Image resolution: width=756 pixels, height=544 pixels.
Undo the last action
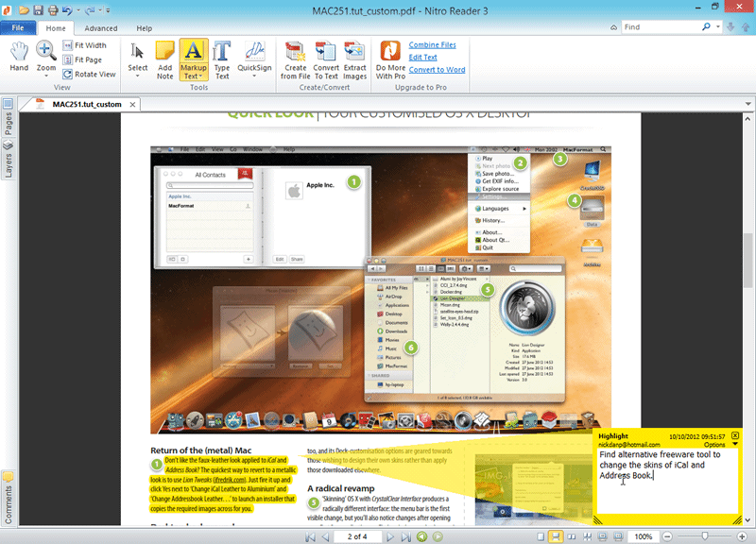(x=67, y=9)
